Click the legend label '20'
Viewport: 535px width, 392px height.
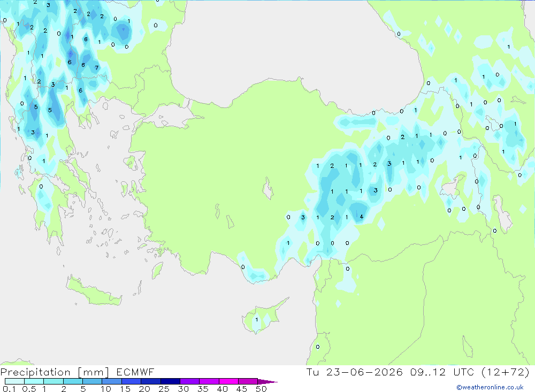coord(144,389)
